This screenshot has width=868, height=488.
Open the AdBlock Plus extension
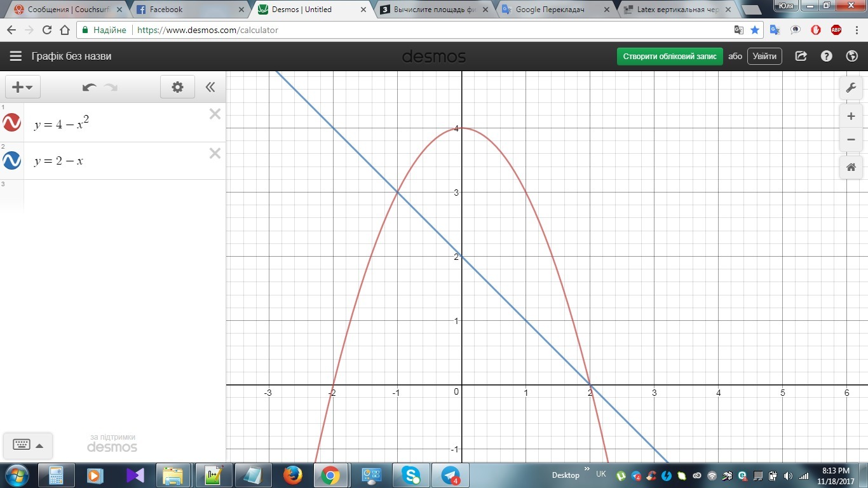tap(836, 30)
